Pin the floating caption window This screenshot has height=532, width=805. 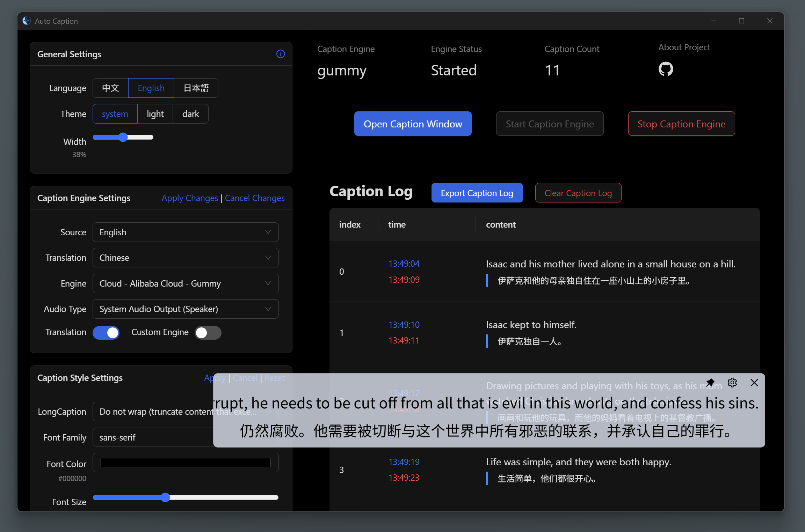(x=710, y=383)
